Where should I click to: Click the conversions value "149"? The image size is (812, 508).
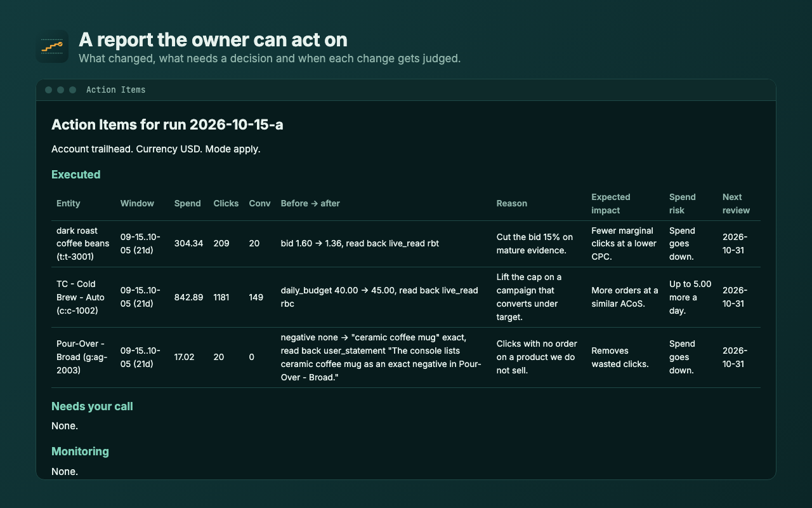(256, 297)
